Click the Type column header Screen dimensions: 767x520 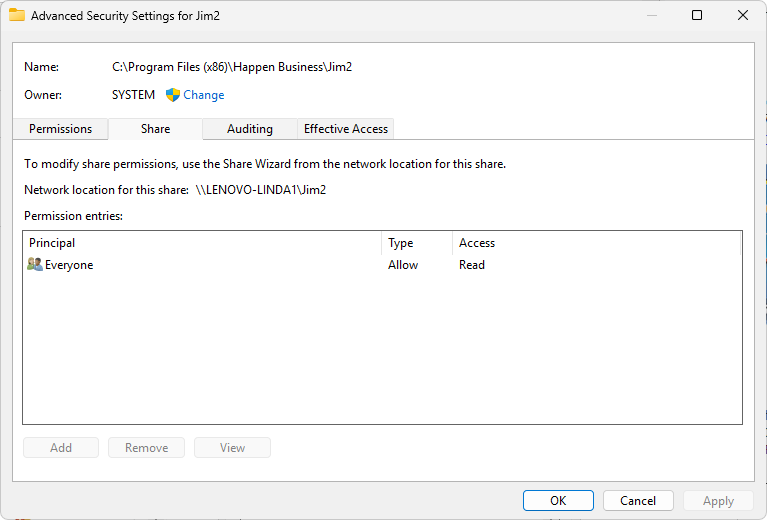tap(416, 243)
